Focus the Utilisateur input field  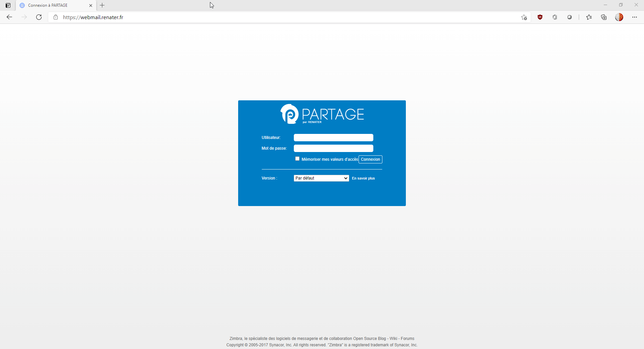point(333,138)
